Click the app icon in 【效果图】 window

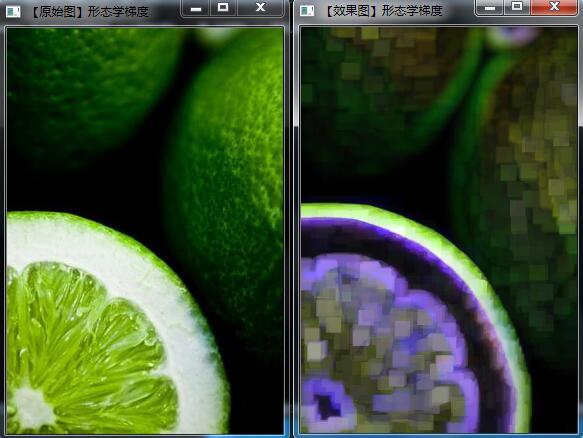pos(307,11)
